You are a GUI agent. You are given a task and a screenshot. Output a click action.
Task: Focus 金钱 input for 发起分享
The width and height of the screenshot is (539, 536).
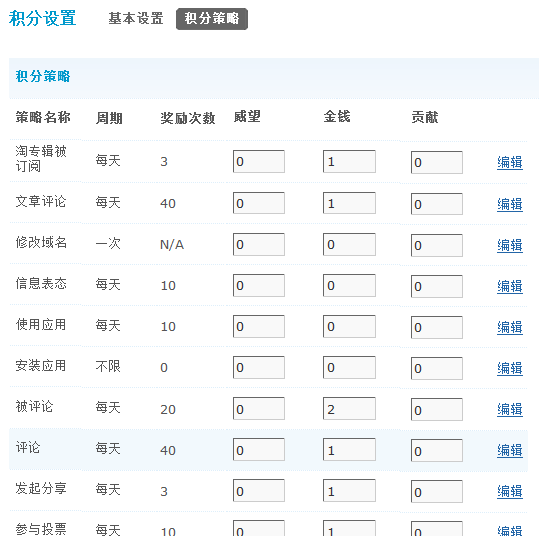pyautogui.click(x=349, y=491)
